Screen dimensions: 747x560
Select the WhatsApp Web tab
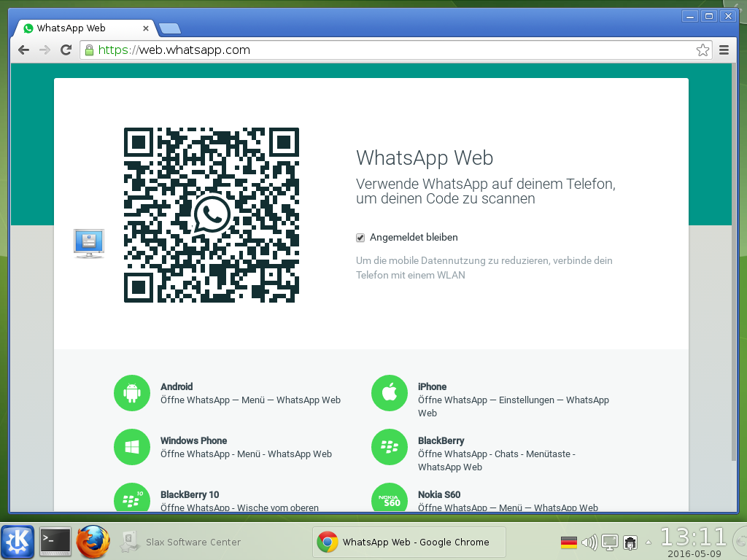(x=86, y=28)
